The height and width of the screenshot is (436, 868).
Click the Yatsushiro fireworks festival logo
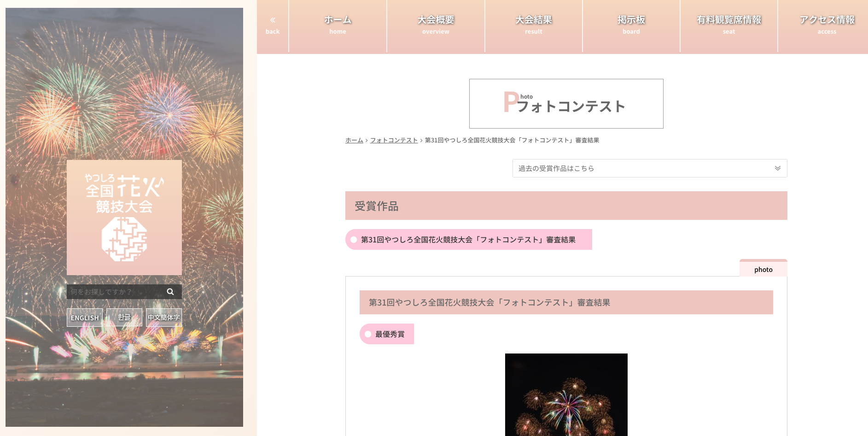124,218
